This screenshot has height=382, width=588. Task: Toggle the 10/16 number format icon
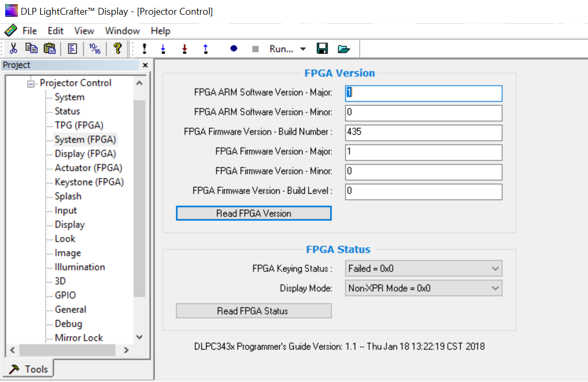95,49
